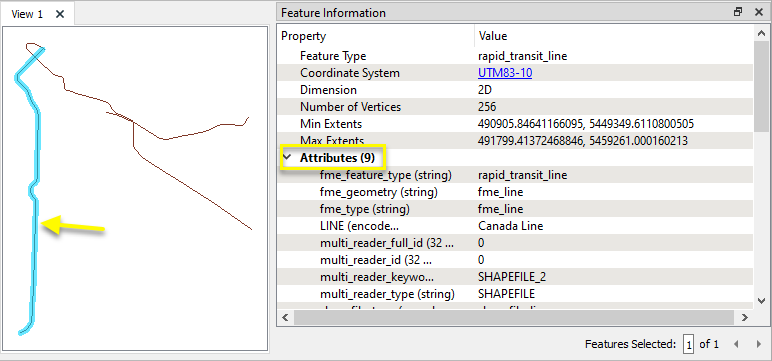Select the LINE attribute row
This screenshot has height=361, width=772.
coord(515,226)
